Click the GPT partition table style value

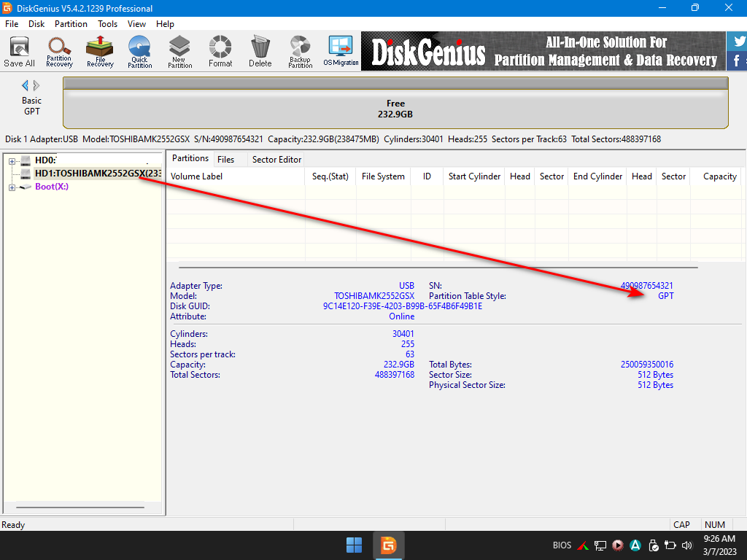(x=665, y=296)
